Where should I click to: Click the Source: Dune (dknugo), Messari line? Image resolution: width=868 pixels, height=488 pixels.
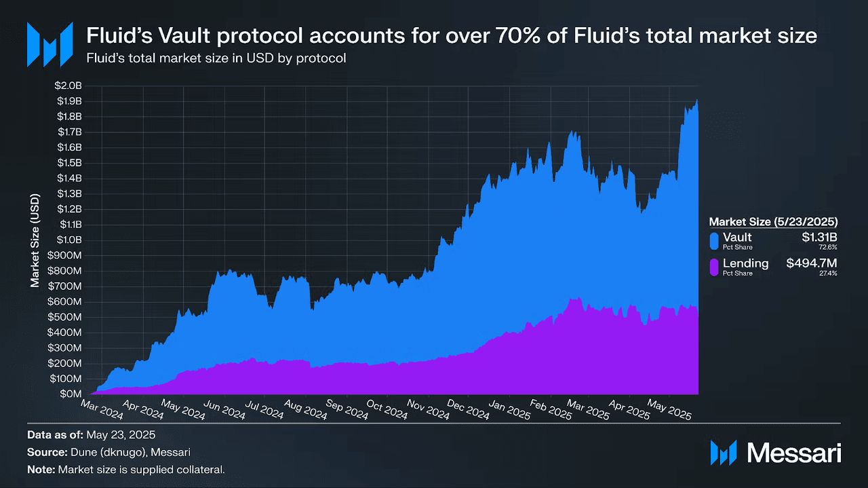[x=110, y=451]
